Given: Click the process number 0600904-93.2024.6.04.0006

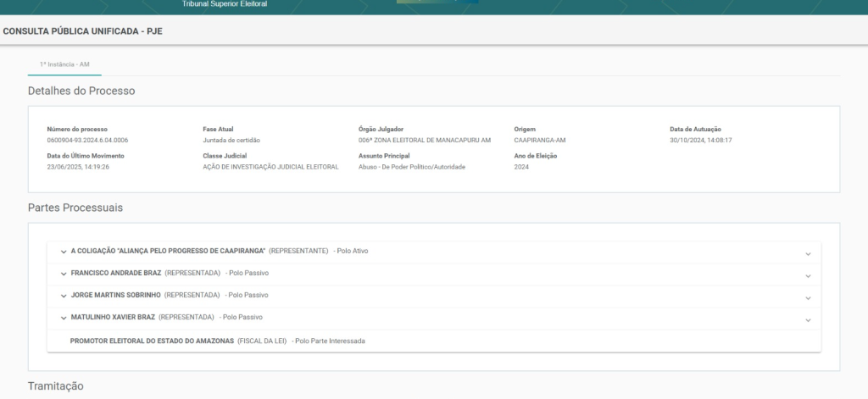Looking at the screenshot, I should [x=88, y=140].
